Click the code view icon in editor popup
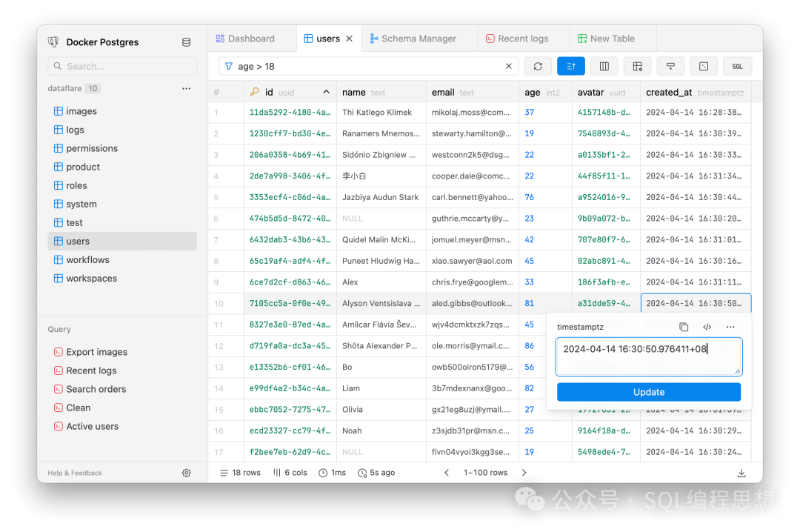Screen dimensions: 800x532 [707, 327]
